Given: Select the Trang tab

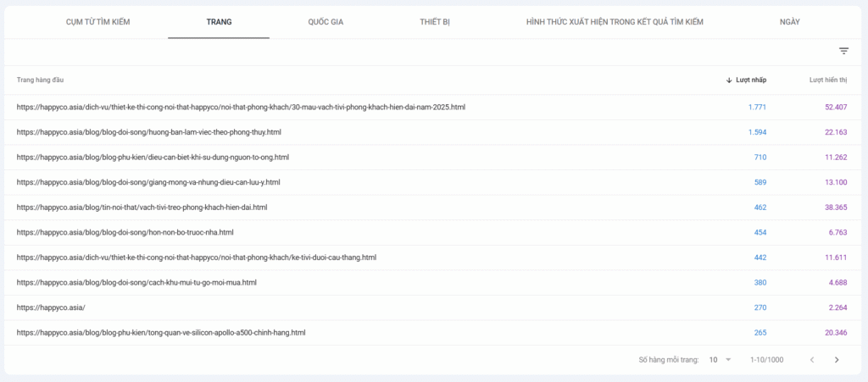Looking at the screenshot, I should 219,21.
